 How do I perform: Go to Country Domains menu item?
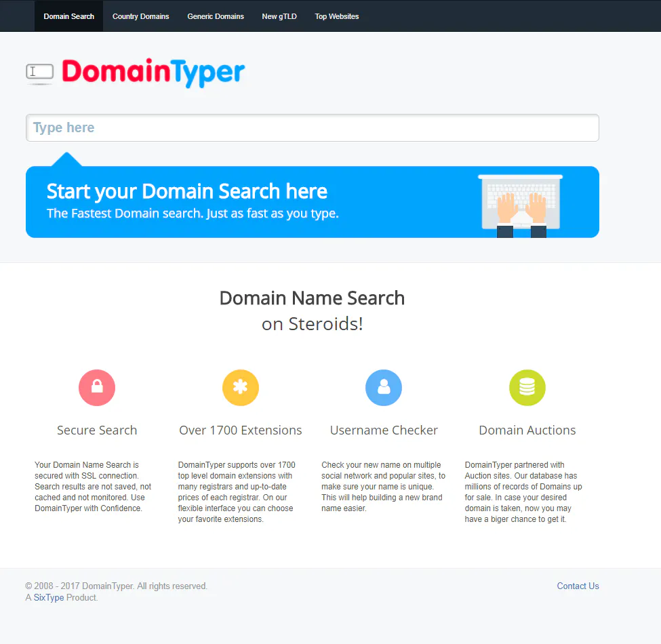(140, 16)
